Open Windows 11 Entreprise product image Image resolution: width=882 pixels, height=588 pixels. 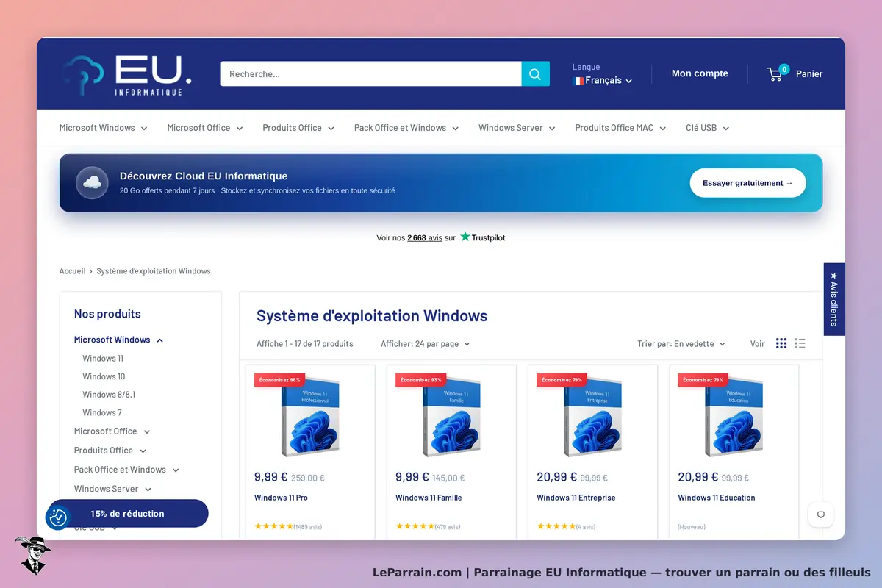[x=592, y=417]
